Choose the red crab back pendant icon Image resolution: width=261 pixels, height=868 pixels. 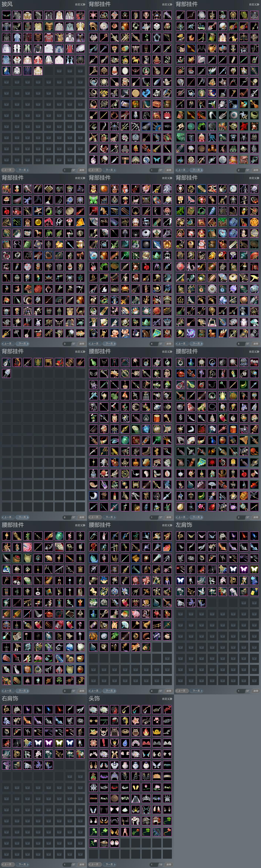pyautogui.click(x=167, y=115)
